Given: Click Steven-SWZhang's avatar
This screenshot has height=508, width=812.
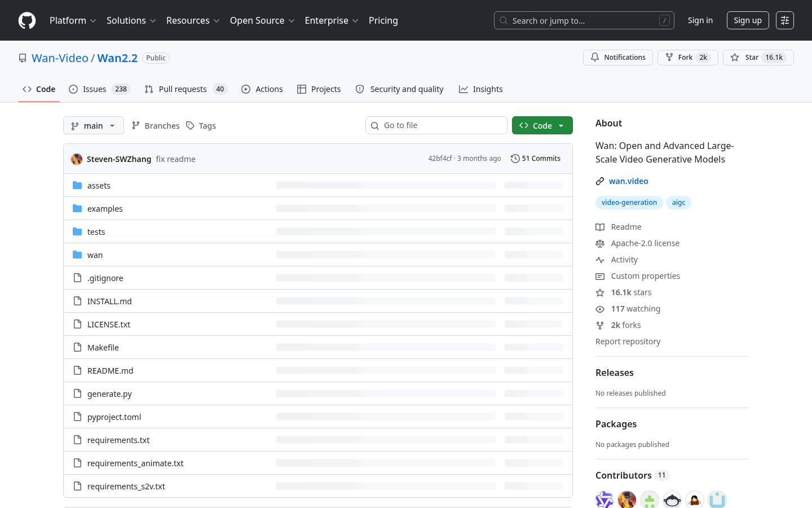Looking at the screenshot, I should click(x=77, y=159).
